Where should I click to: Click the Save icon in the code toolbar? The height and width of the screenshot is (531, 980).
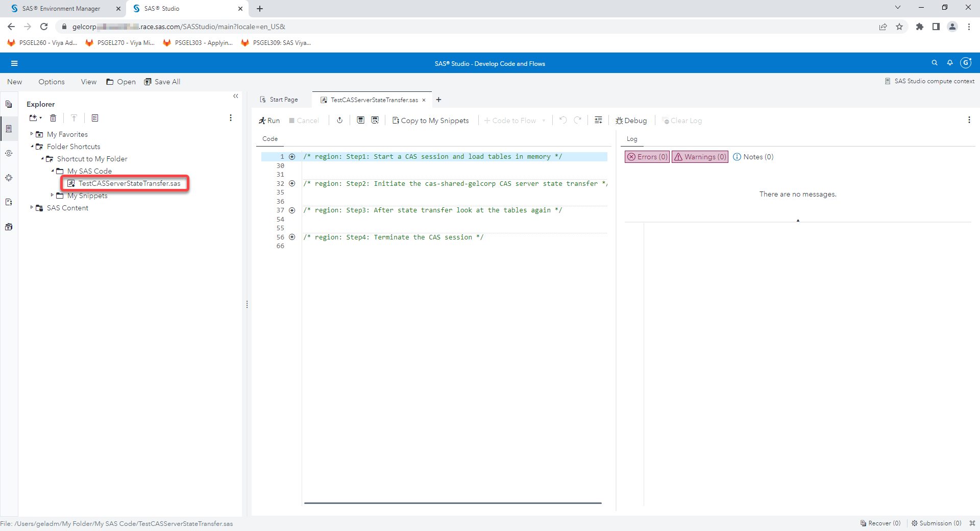click(x=360, y=120)
